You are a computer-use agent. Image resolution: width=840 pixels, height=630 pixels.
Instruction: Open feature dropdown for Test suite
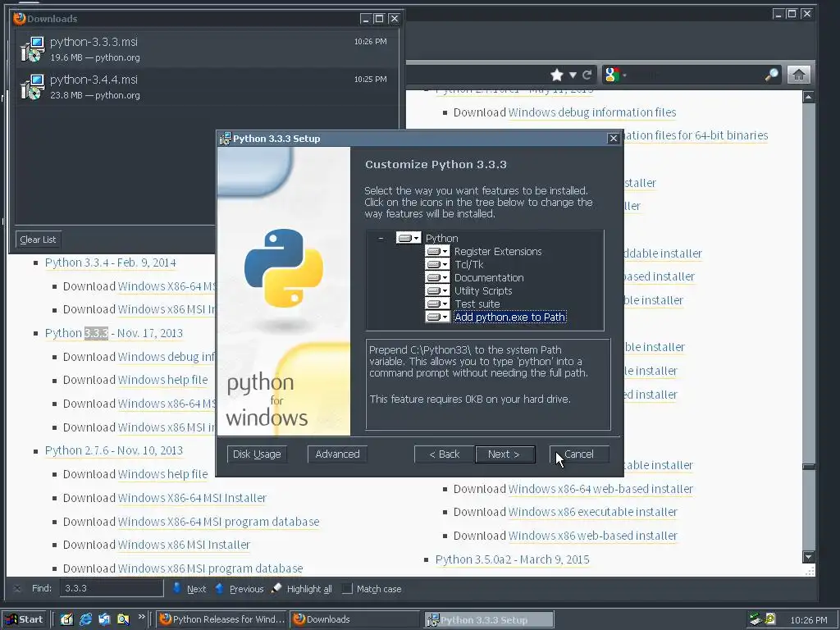pos(437,304)
